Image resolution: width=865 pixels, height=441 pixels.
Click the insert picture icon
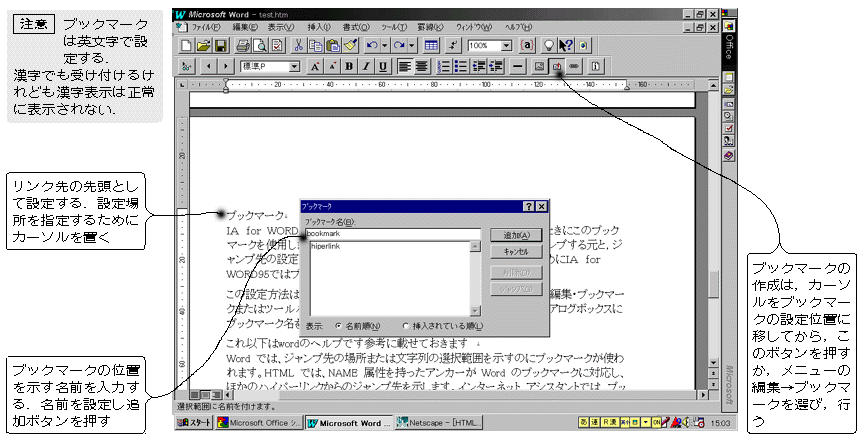pos(540,67)
